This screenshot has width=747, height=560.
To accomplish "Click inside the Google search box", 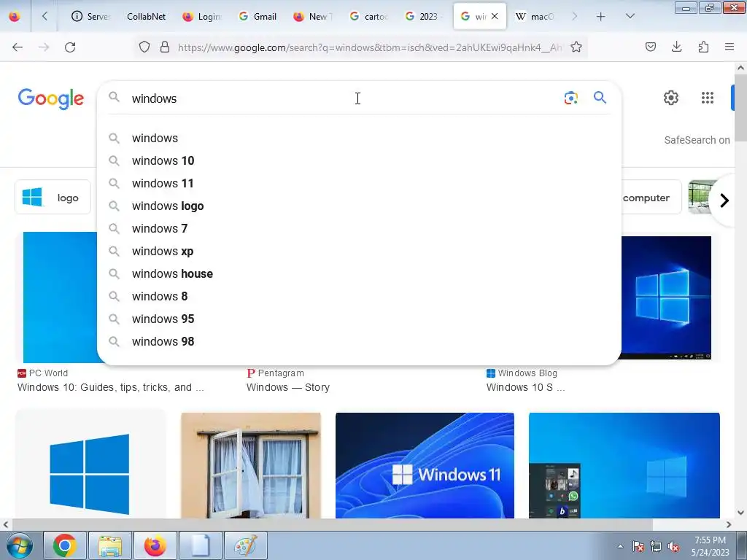I will [343, 98].
